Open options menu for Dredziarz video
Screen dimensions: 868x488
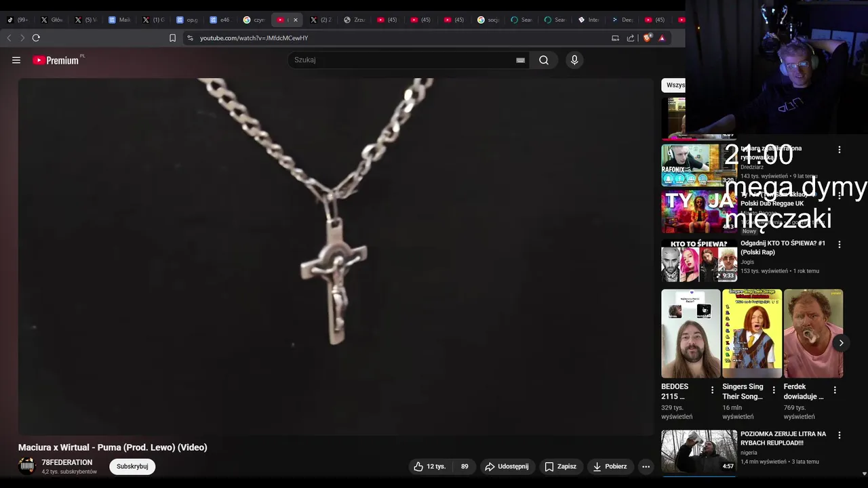[x=840, y=149]
